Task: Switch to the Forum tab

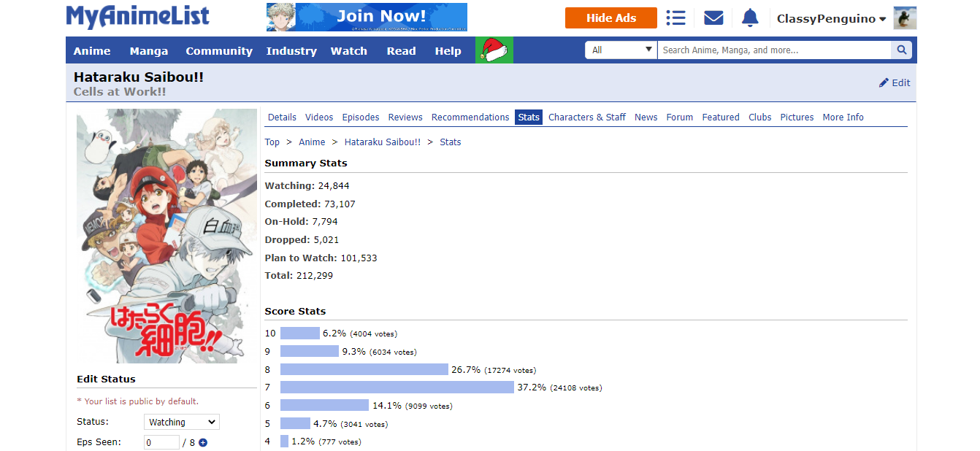Action: (x=680, y=117)
